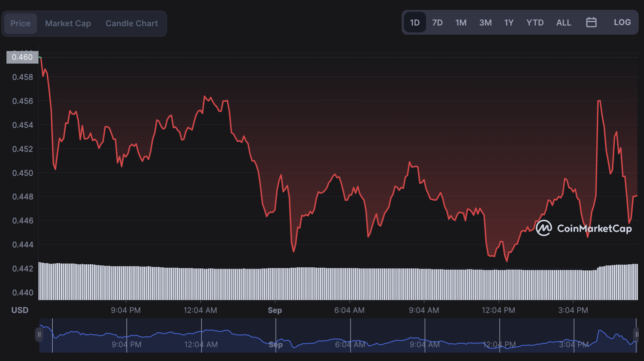This screenshot has width=644, height=361.
Task: Select the 1Y time range
Action: [x=509, y=22]
